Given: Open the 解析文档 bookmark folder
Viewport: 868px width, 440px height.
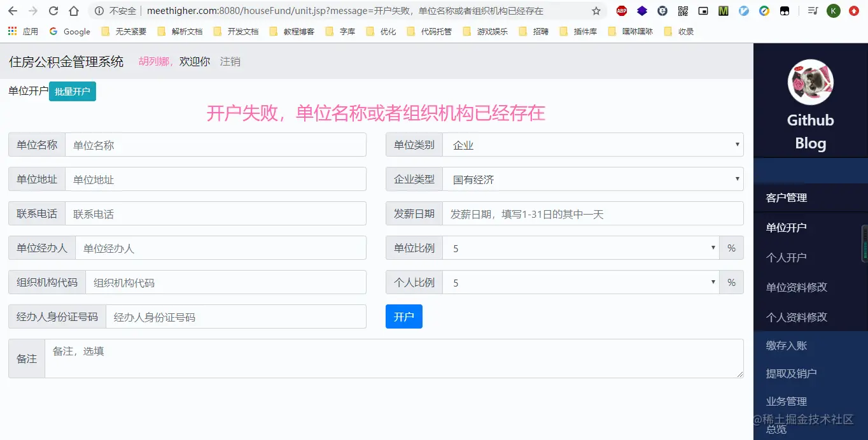Looking at the screenshot, I should 180,31.
